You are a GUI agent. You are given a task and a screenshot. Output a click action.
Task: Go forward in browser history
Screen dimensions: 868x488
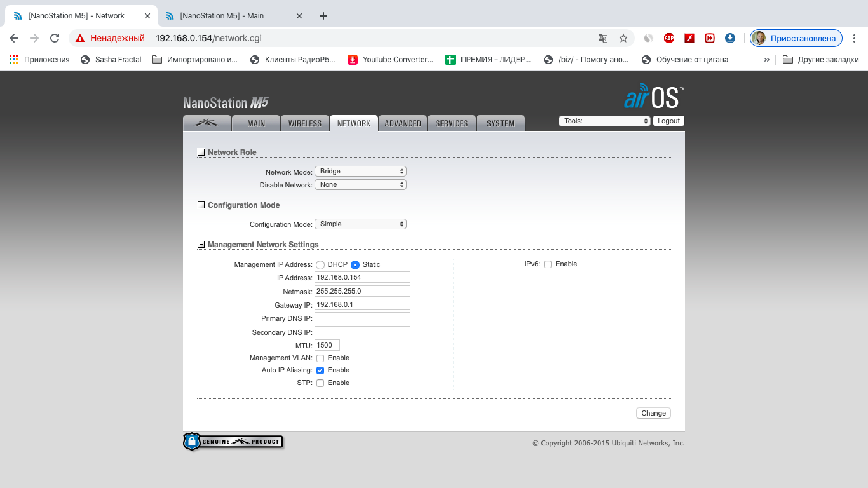click(34, 38)
